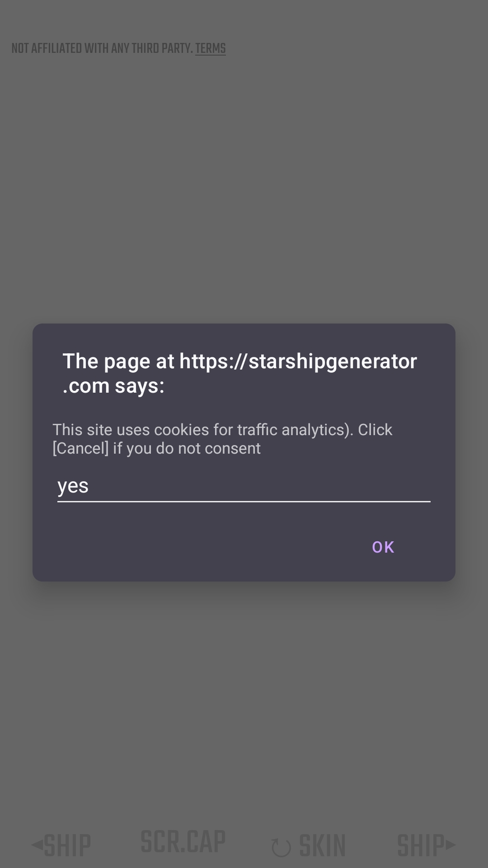Click the circular refresh icon beside SKIN

click(281, 847)
